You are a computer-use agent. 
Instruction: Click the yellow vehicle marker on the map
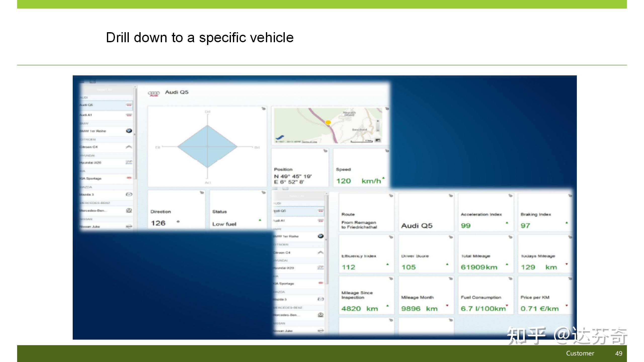(x=328, y=122)
